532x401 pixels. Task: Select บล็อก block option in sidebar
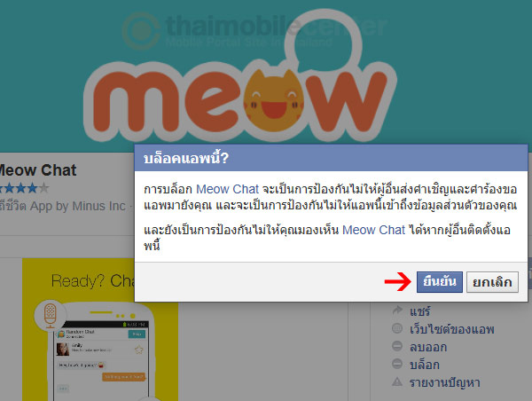point(425,365)
